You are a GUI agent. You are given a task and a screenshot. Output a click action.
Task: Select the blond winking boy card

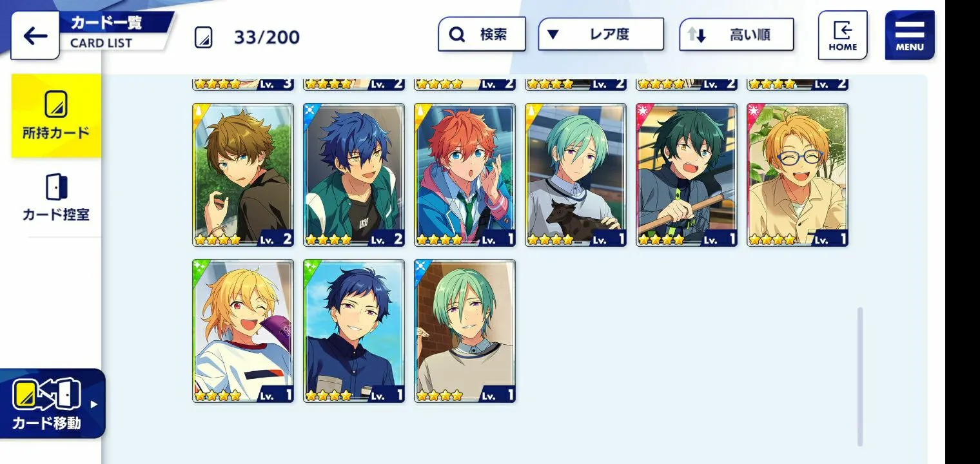243,331
